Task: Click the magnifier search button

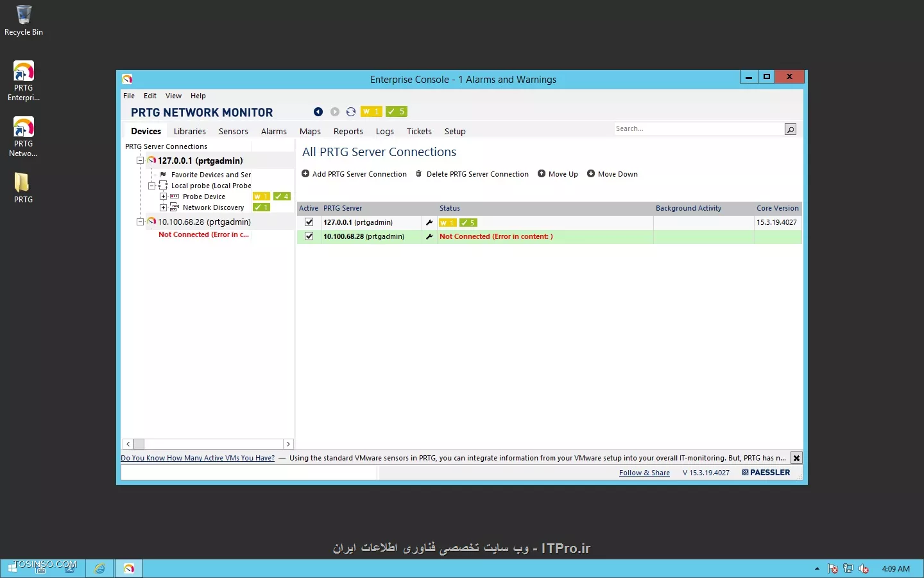Action: pos(791,129)
